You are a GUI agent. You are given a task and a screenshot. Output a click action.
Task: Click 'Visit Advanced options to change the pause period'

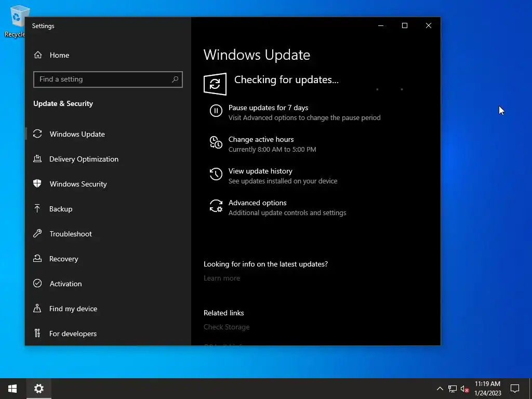click(x=304, y=118)
